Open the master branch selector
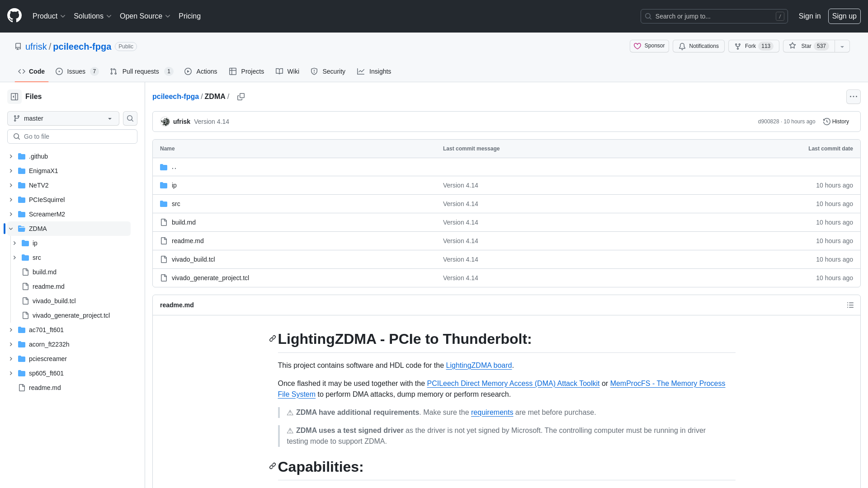The height and width of the screenshot is (488, 868). (x=63, y=118)
